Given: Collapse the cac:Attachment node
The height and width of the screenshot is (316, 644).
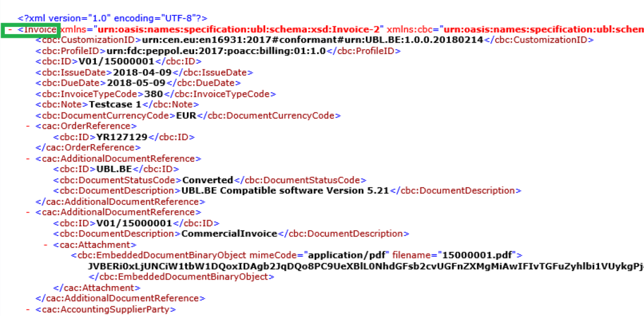Looking at the screenshot, I should (46, 245).
